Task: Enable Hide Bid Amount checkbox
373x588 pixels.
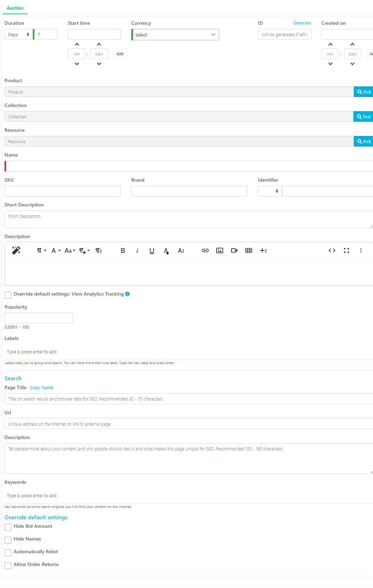Action: [8, 527]
